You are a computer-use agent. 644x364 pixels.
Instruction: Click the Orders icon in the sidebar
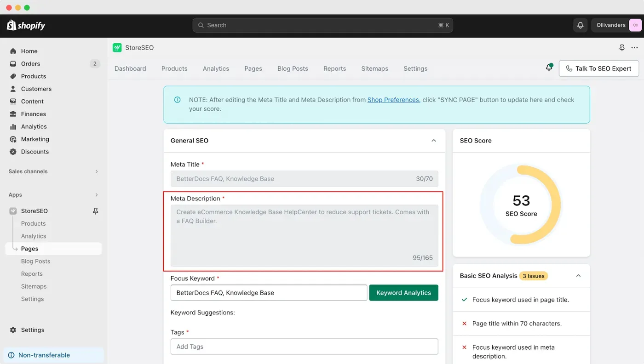pos(13,63)
